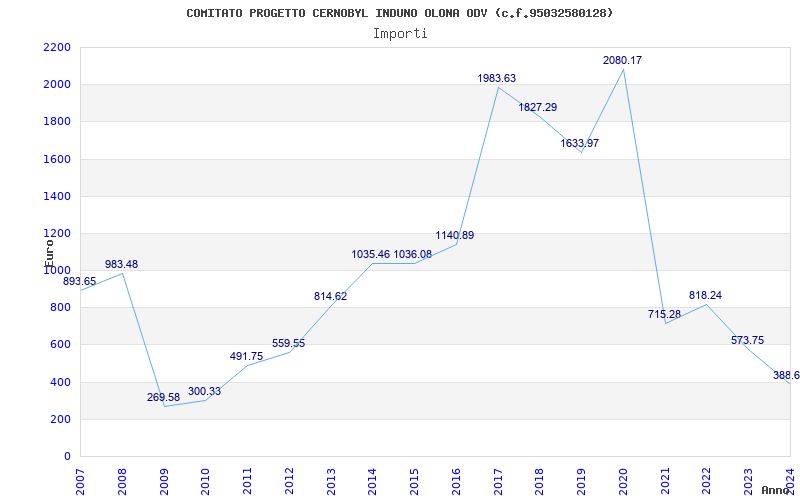Select the 893.65 data label
The height and width of the screenshot is (500, 800).
pyautogui.click(x=80, y=281)
